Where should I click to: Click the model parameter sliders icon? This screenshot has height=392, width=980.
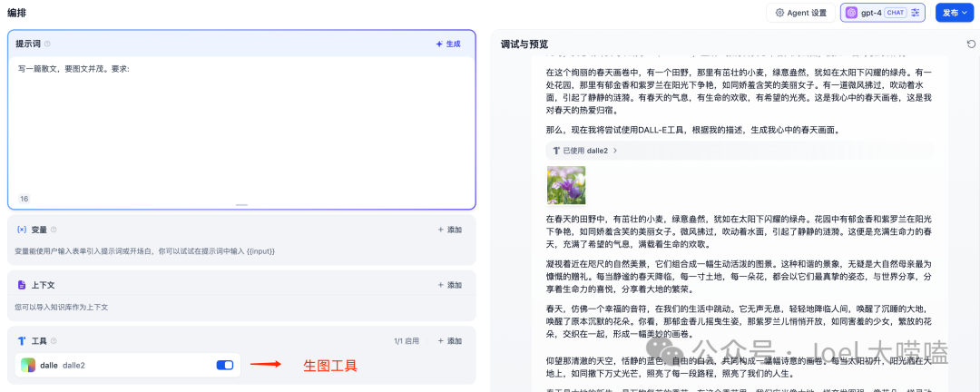pos(916,13)
